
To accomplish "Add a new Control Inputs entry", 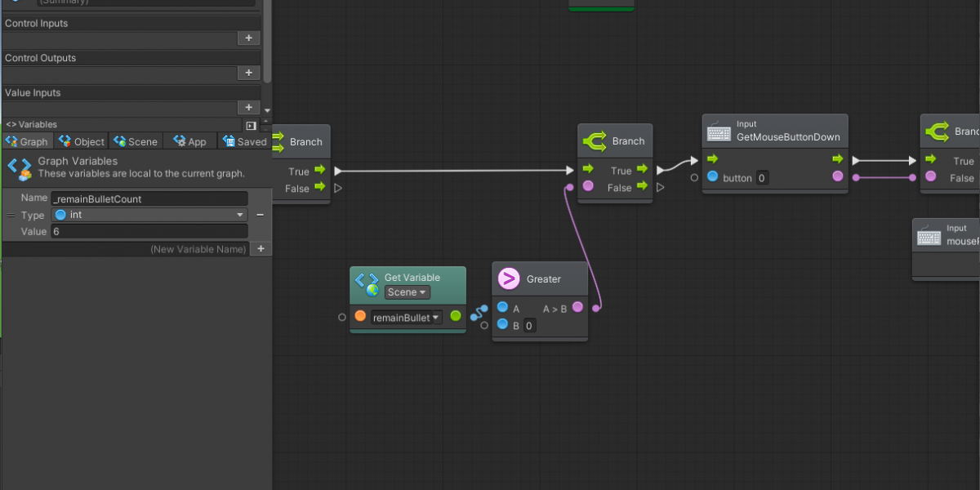I will 248,38.
